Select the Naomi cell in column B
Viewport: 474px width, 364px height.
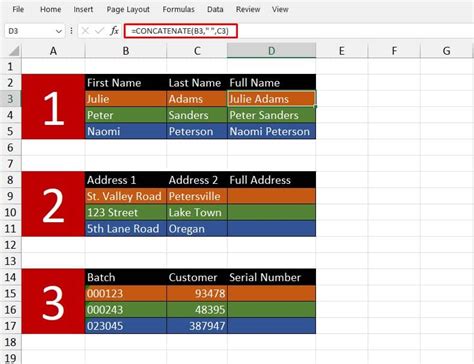tap(126, 131)
